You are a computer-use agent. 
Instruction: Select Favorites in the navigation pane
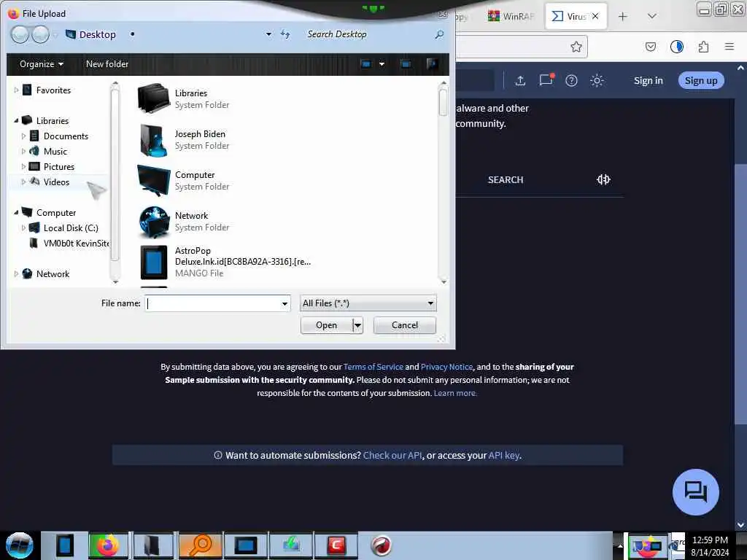(x=53, y=90)
